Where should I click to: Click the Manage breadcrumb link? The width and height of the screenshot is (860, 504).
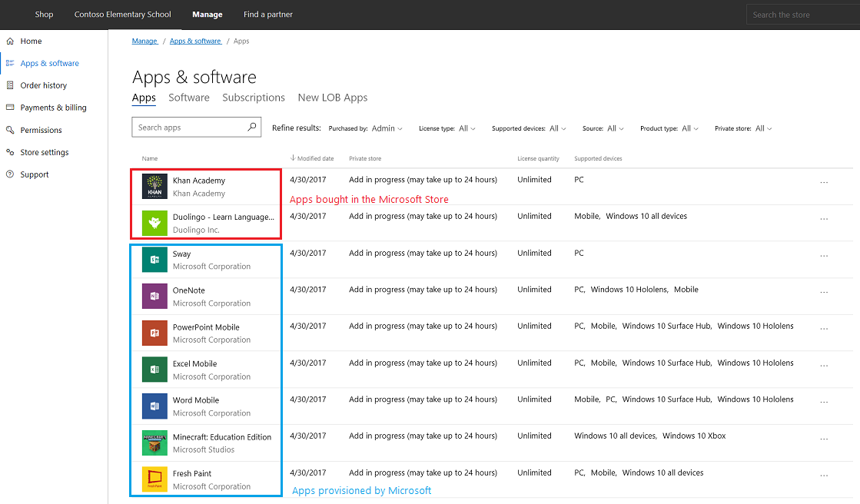pos(144,41)
